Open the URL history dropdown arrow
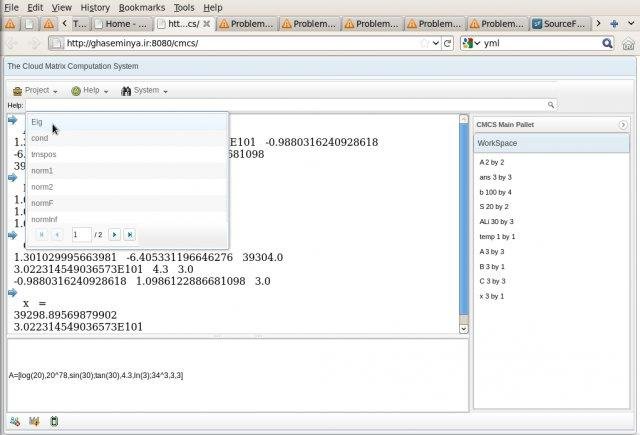This screenshot has width=640, height=435. tap(436, 43)
